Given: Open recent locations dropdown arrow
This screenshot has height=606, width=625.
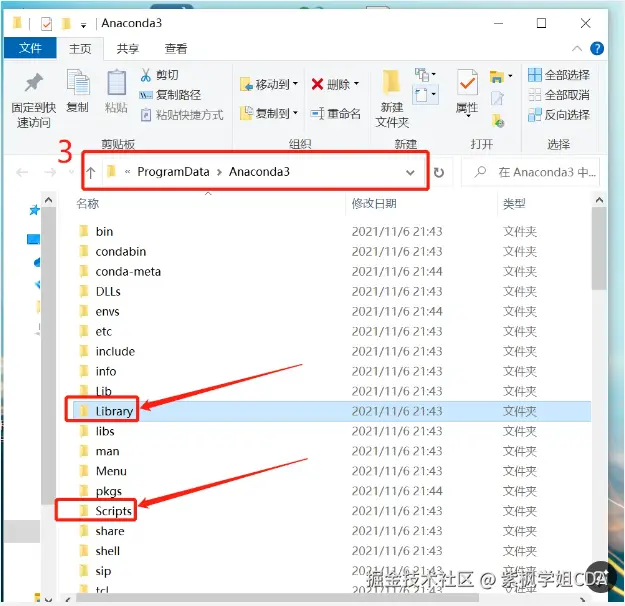Looking at the screenshot, I should [72, 172].
